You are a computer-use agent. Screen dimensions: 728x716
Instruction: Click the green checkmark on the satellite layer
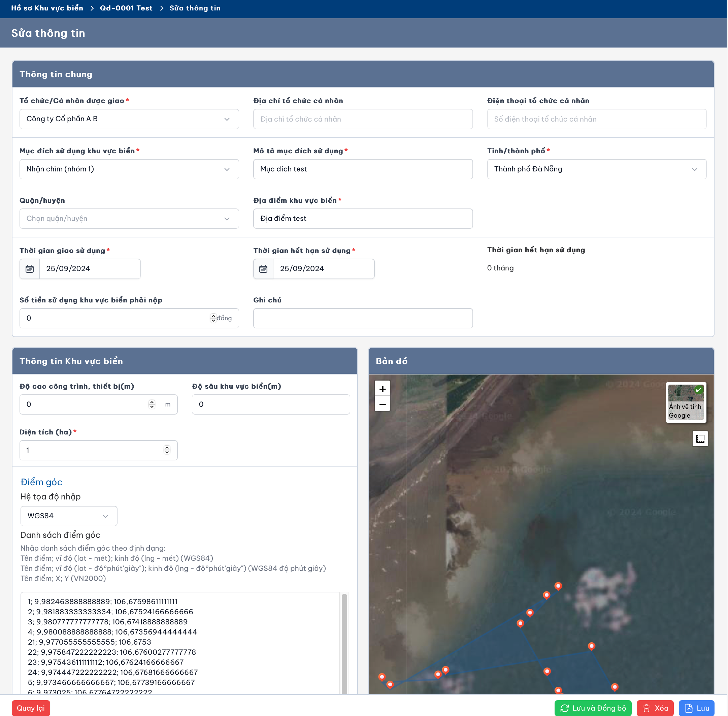(x=699, y=390)
